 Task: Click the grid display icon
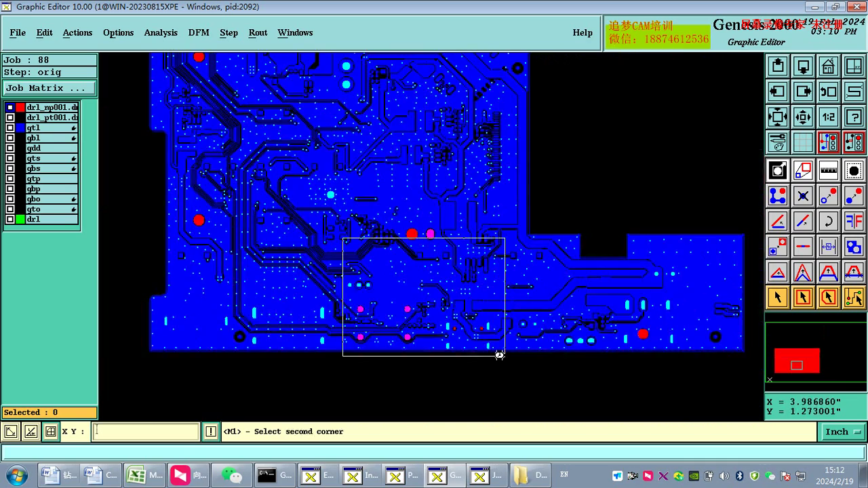[803, 142]
